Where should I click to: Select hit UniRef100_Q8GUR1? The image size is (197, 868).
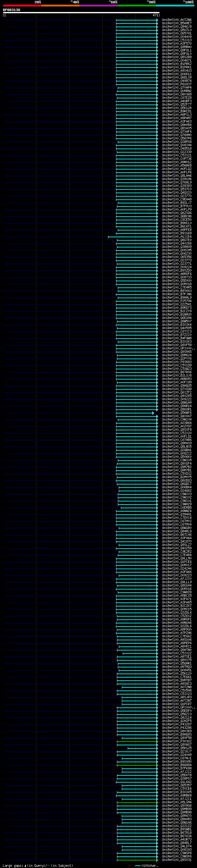point(176,410)
